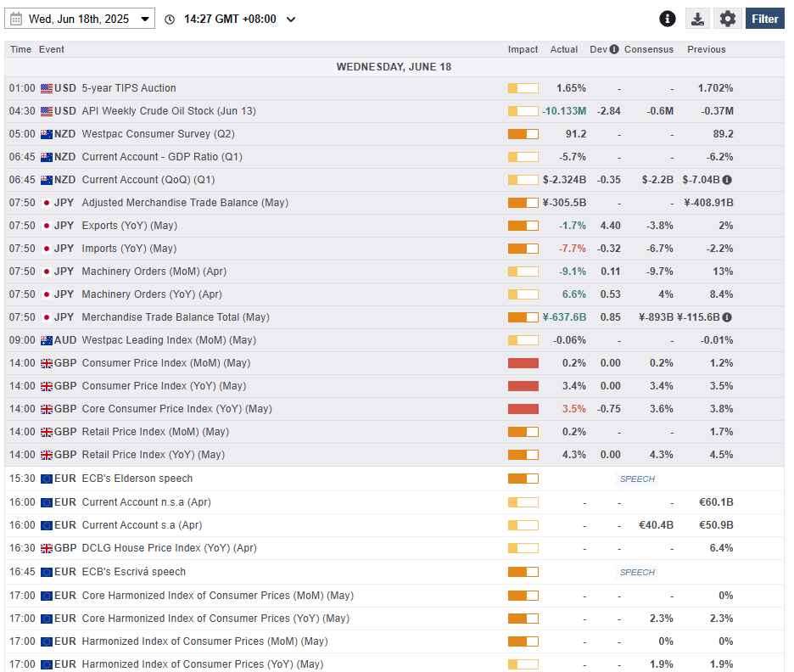
Task: Select Harmonized Index of Consumer Prices (MoM) (May)
Action: pos(394,641)
